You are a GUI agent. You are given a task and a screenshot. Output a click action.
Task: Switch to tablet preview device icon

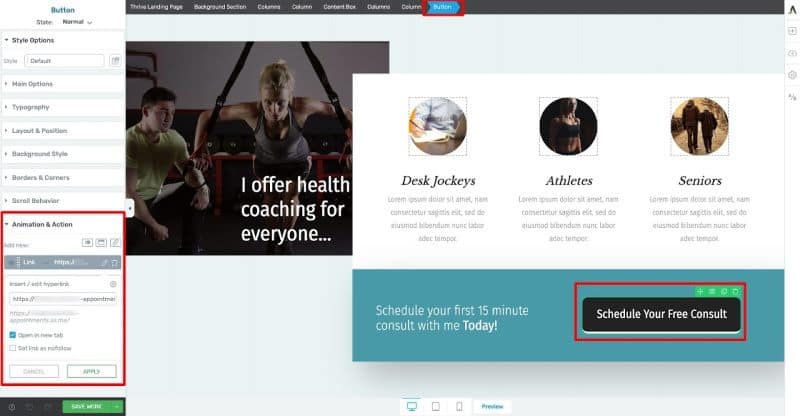tap(435, 406)
